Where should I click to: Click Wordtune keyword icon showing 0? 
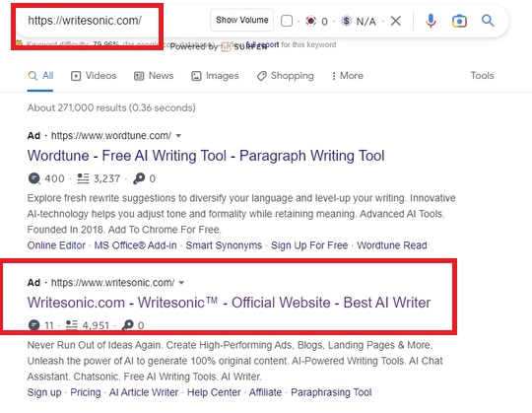coord(139,178)
